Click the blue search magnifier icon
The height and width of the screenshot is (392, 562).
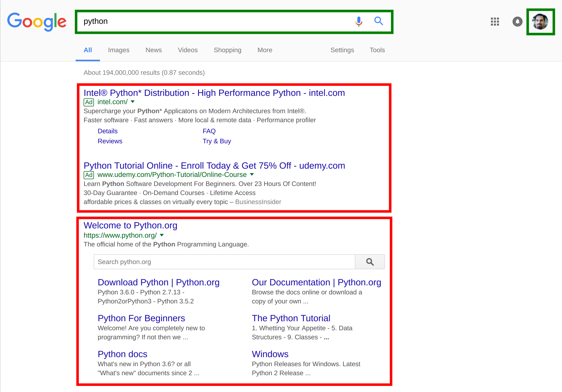[379, 21]
